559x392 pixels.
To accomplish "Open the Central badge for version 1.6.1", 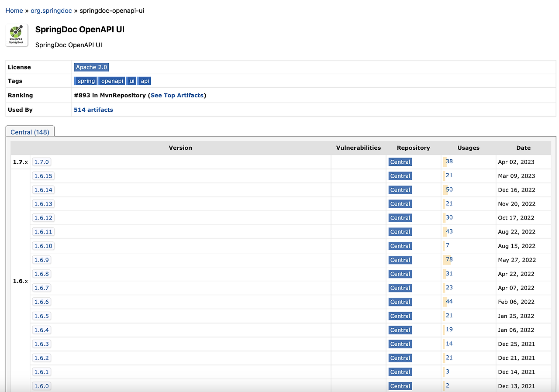I will point(400,372).
